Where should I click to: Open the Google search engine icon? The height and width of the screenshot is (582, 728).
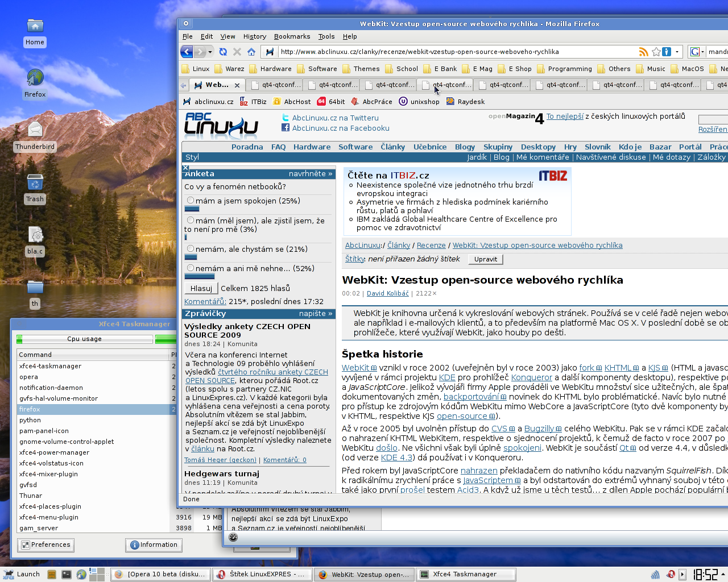[694, 52]
